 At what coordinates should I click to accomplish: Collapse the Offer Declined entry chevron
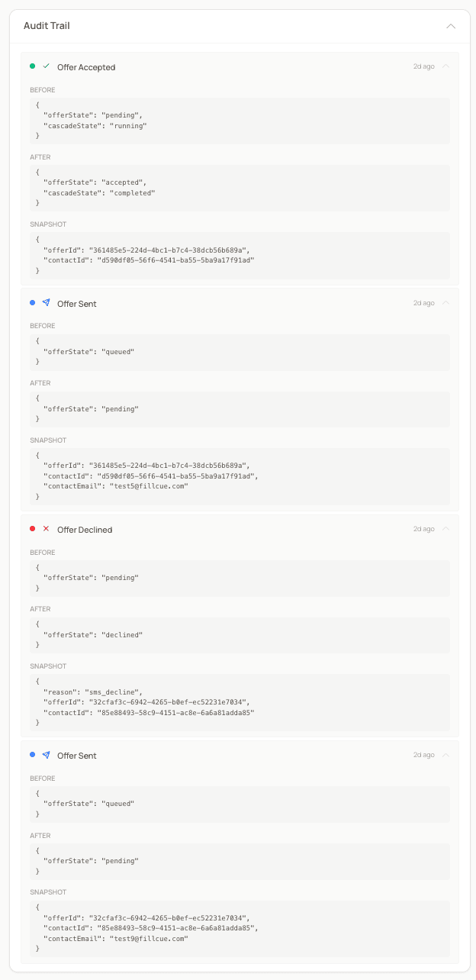(x=445, y=529)
